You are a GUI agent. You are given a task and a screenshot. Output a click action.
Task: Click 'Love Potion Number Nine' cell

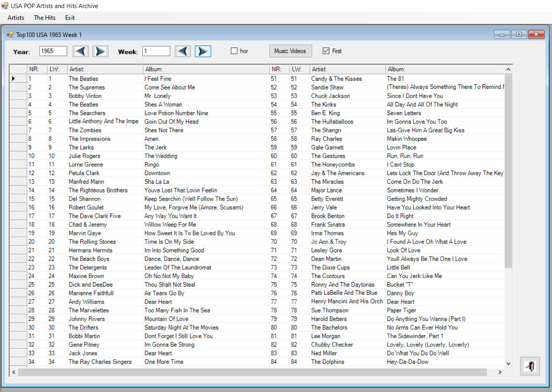206,113
